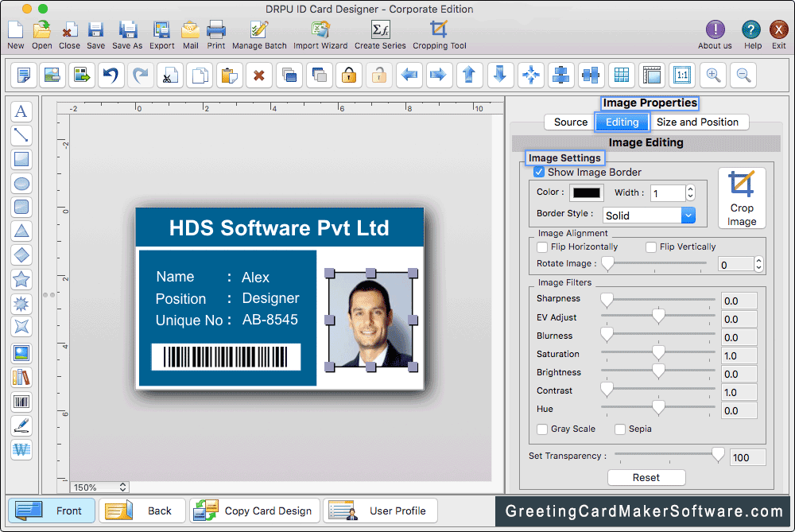
Task: Click the barcode on the ID card
Action: click(x=226, y=356)
